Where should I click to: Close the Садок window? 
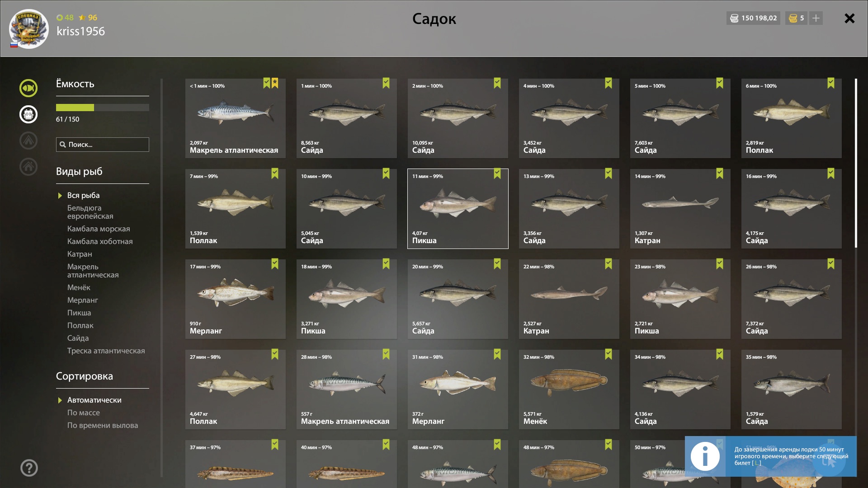(849, 18)
